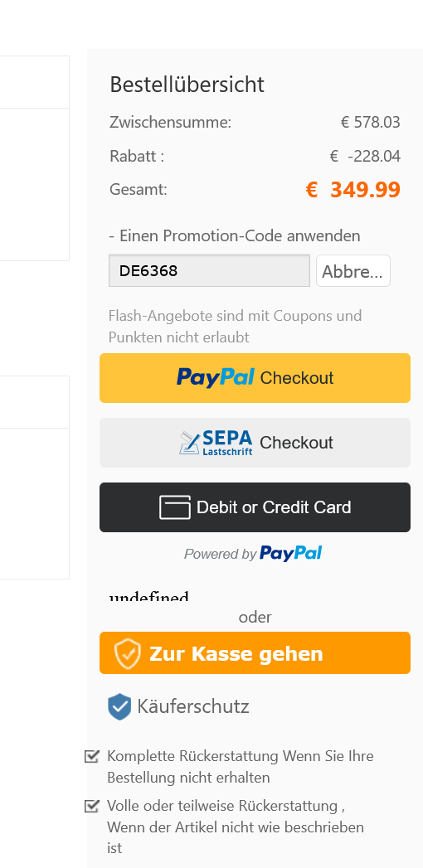Screen dimensions: 423x868
Task: Click the PayPal logo on yellow button
Action: coord(216,377)
